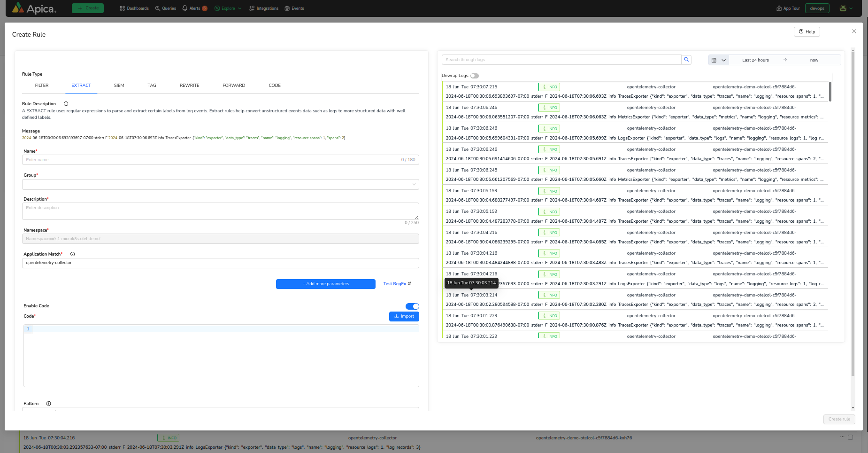The width and height of the screenshot is (868, 453).
Task: Toggle the Unwrap Logs switch
Action: [x=475, y=76]
